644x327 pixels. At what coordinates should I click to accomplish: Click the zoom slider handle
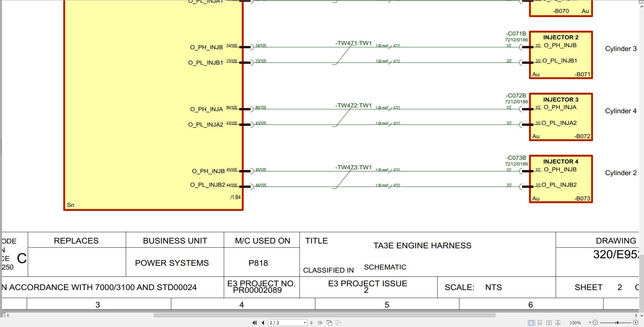[x=617, y=323]
